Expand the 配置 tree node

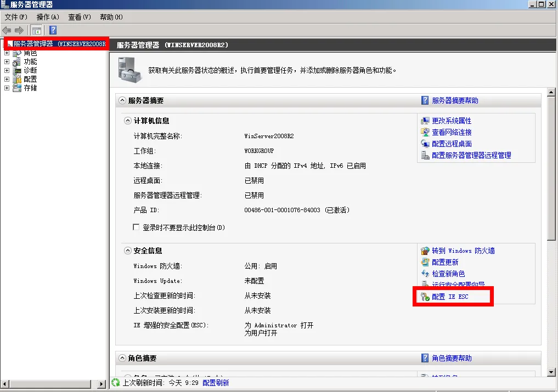(x=7, y=79)
